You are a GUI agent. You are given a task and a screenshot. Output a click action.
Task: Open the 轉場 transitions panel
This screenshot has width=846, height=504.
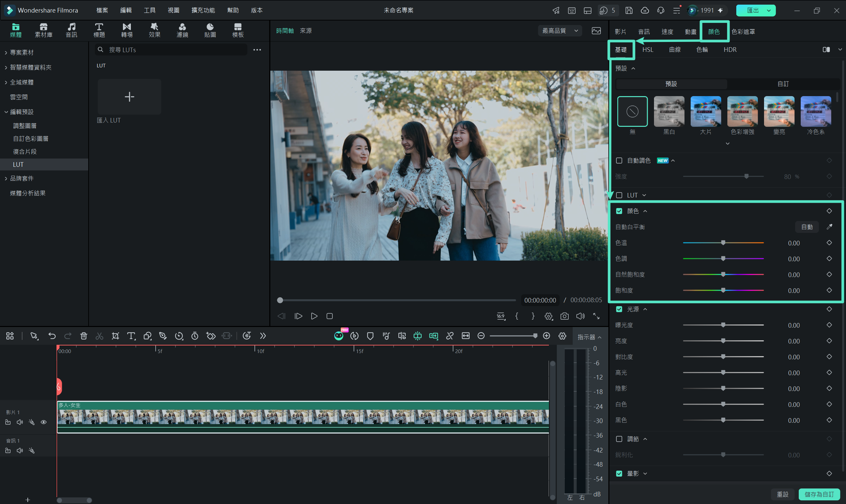(x=126, y=30)
